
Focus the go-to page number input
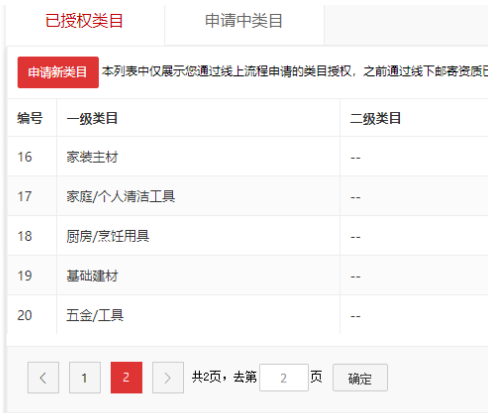[x=284, y=378]
